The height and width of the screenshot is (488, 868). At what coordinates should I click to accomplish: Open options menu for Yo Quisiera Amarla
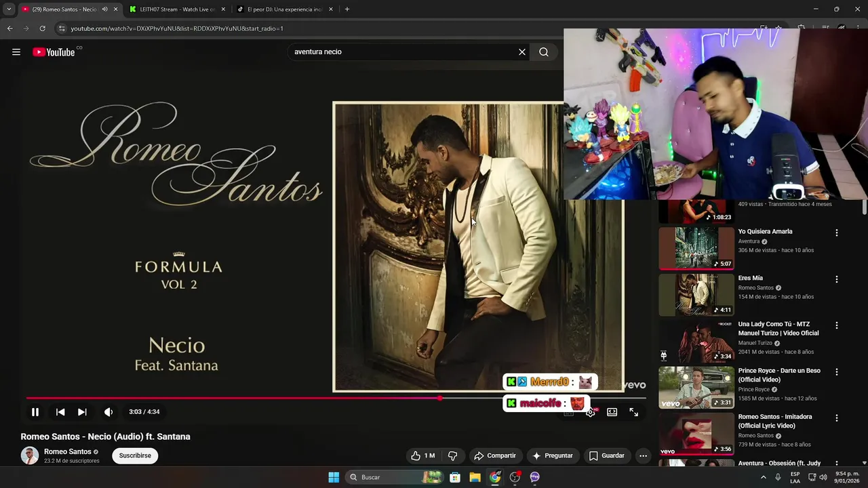pos(836,232)
